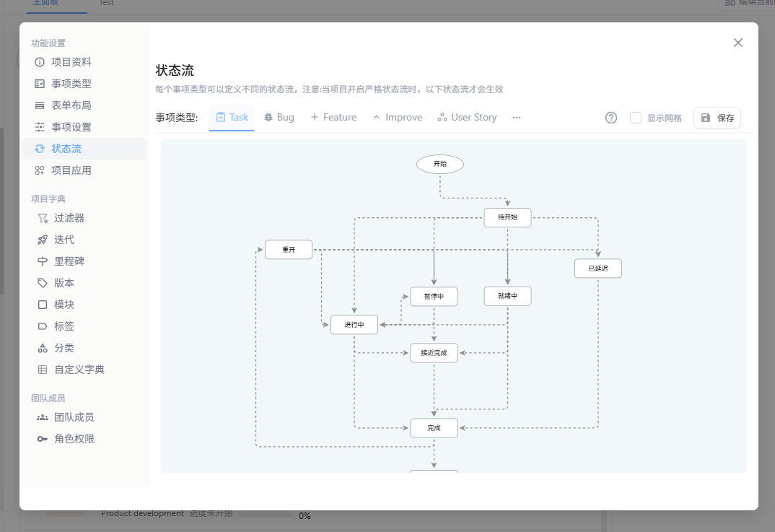Click the save disk icon

(706, 118)
